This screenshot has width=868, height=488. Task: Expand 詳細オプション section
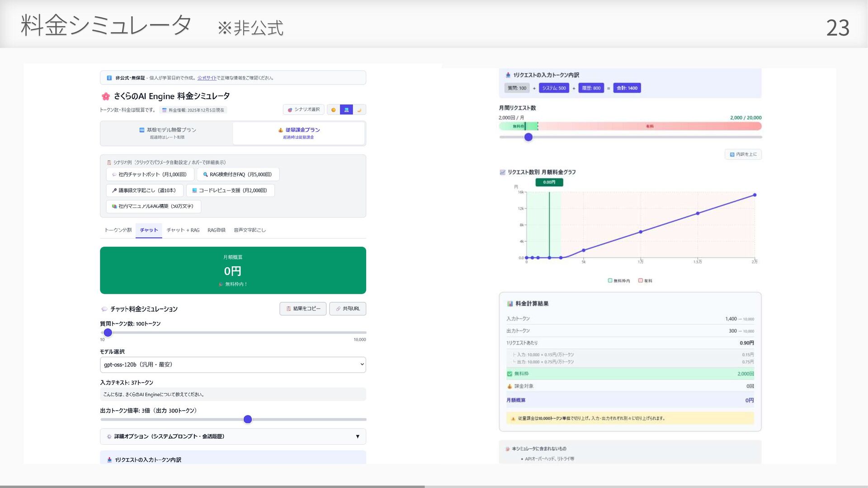click(232, 436)
